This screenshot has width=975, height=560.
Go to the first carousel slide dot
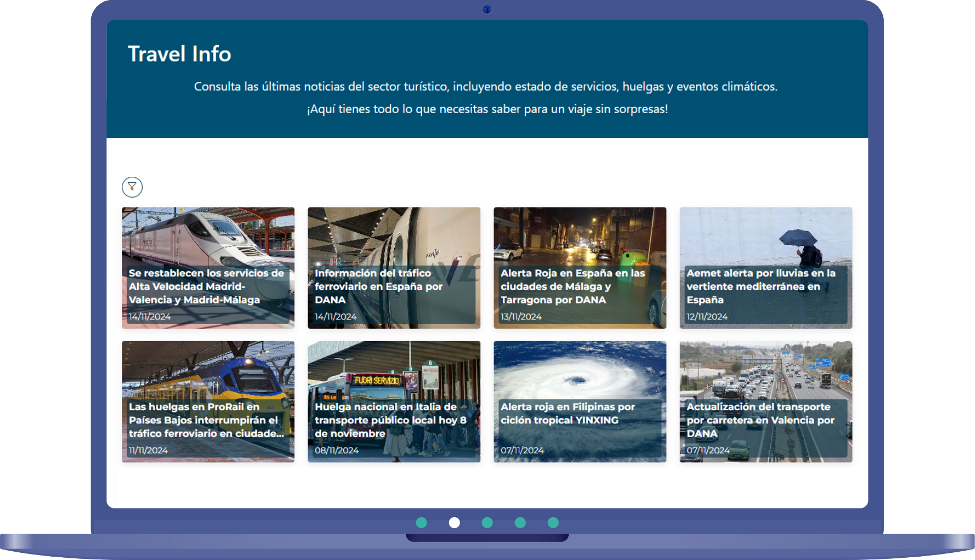pyautogui.click(x=422, y=523)
